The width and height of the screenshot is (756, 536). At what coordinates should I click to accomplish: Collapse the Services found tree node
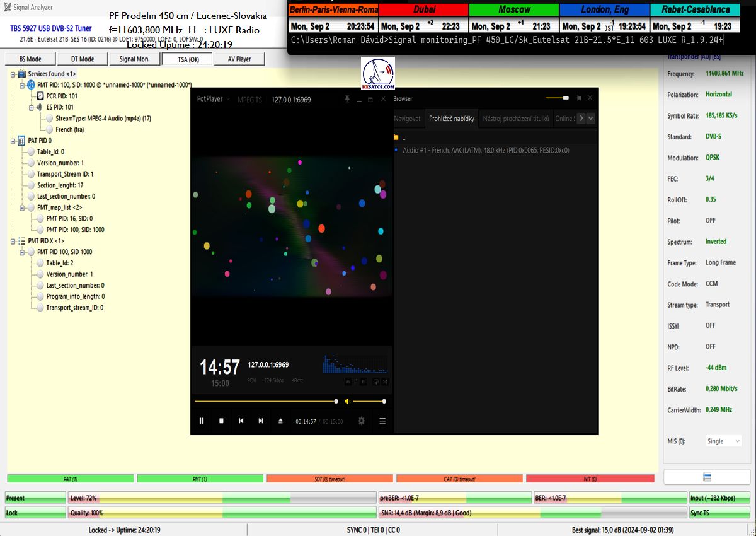tap(13, 74)
